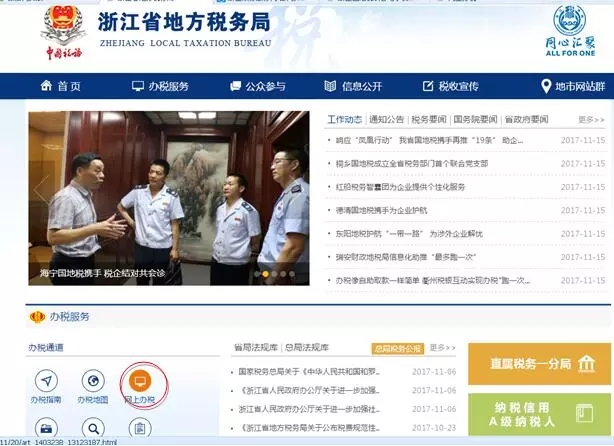Click the China tax emblem logo
The image size is (614, 446).
(64, 33)
